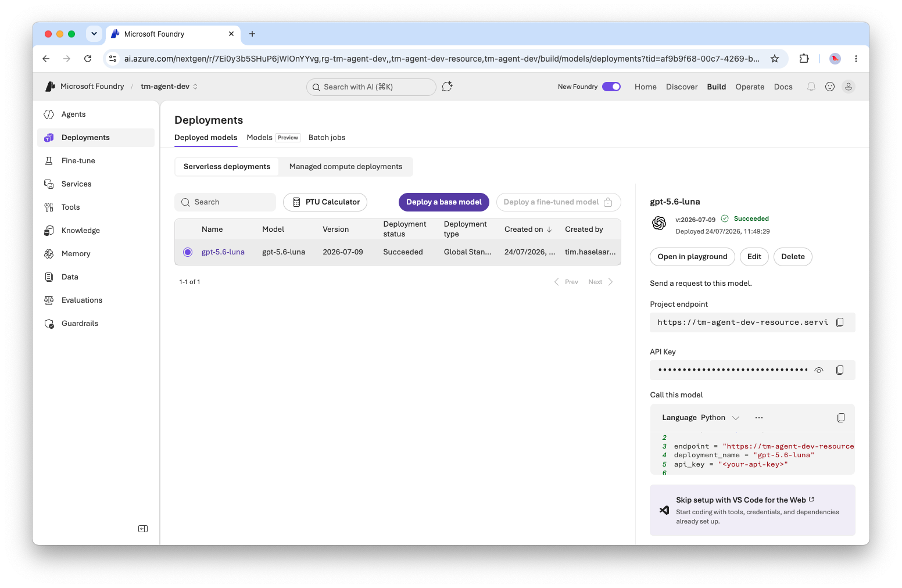This screenshot has height=588, width=902.
Task: Focus the Search with AI box
Action: (371, 87)
